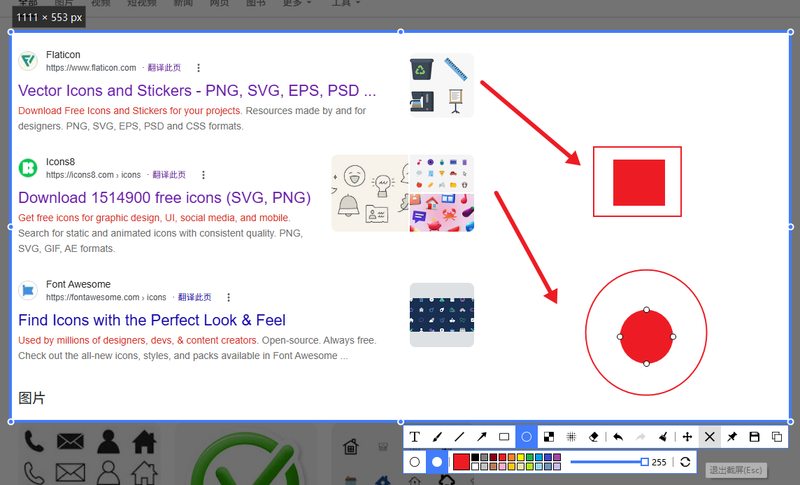Pick the Arrow annotation tool
This screenshot has height=485, width=800.
482,437
